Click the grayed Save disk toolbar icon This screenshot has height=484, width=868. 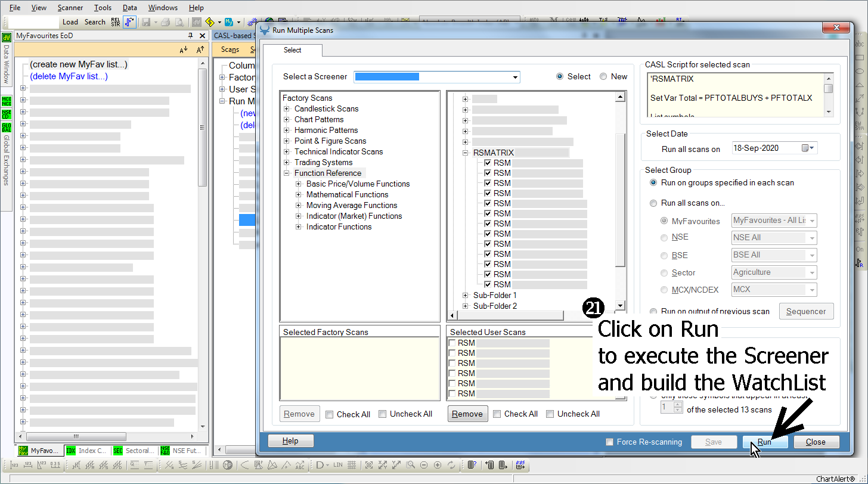pos(146,22)
